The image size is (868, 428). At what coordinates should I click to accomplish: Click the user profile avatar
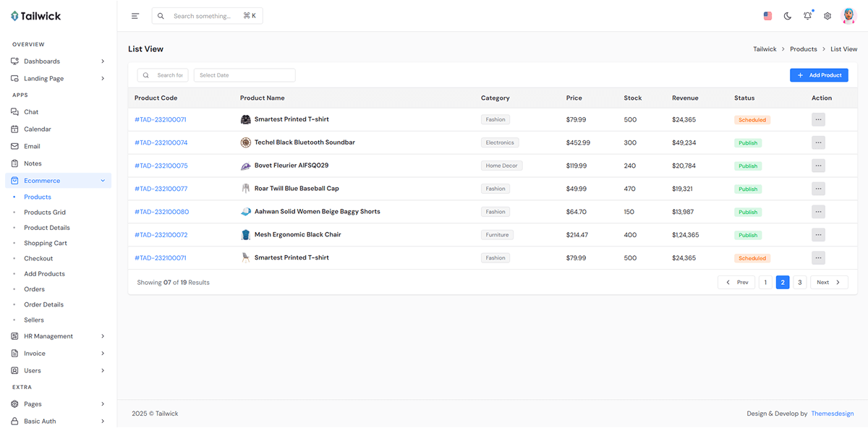click(848, 16)
